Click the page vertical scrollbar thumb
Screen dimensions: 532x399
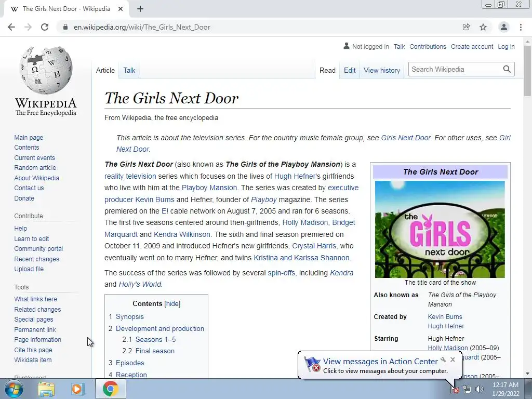[x=527, y=71]
